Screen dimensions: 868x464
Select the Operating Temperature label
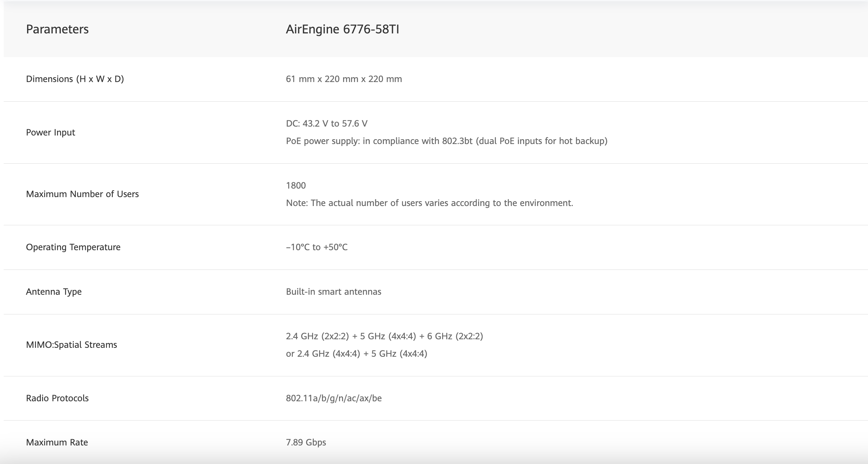[73, 247]
